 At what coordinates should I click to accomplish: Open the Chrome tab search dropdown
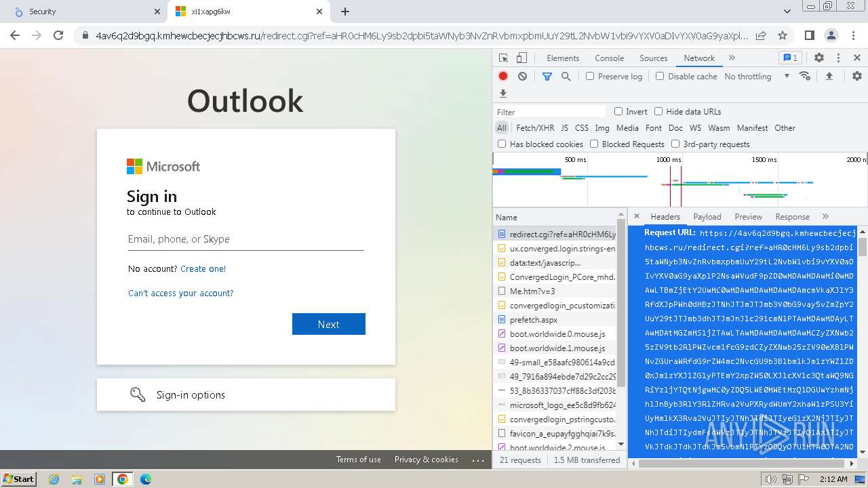tap(787, 12)
